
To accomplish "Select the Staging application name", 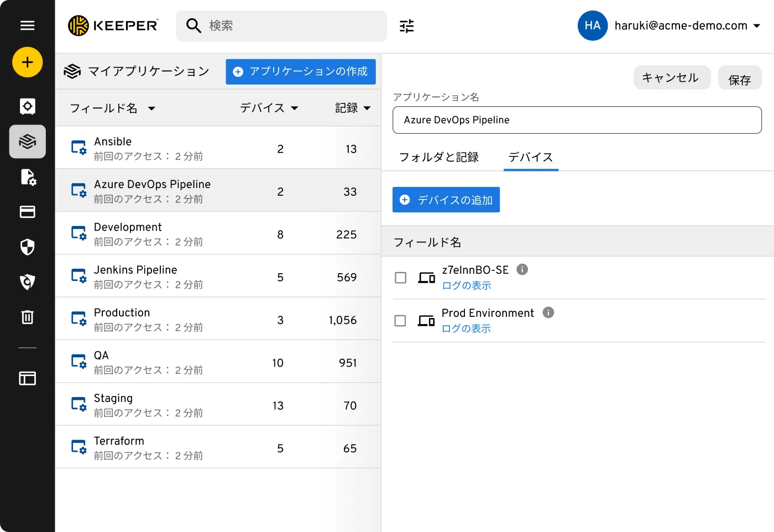I will [x=113, y=398].
